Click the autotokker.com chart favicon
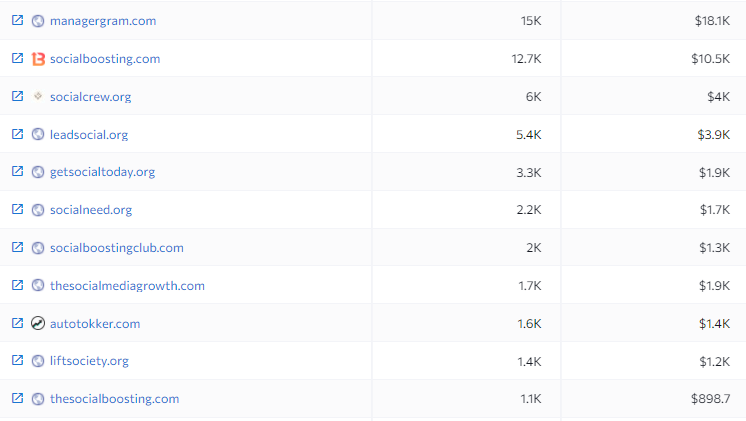 coord(38,323)
